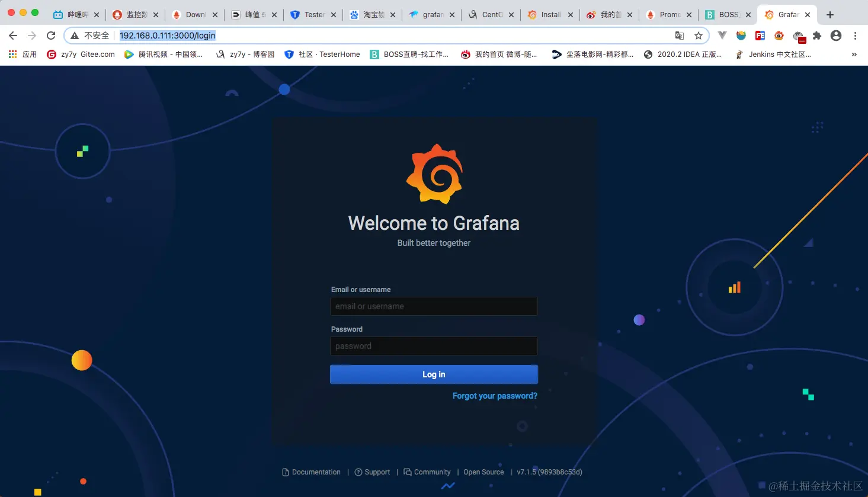Click the Support question-mark icon
This screenshot has height=497, width=868.
pos(358,472)
